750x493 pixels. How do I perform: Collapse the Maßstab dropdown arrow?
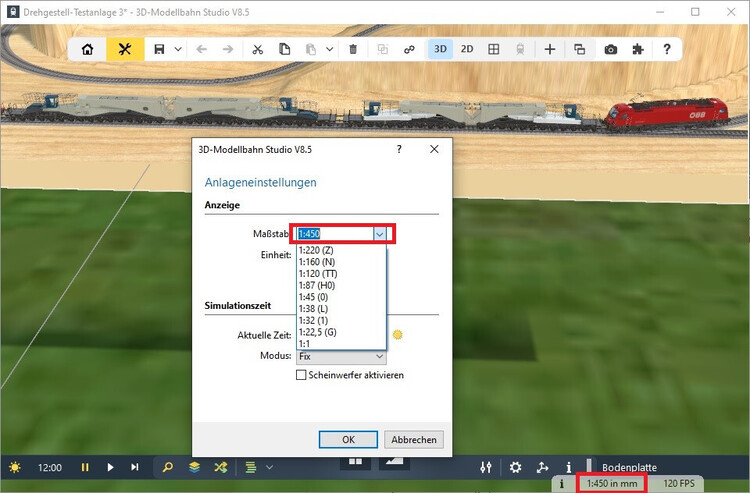click(379, 234)
